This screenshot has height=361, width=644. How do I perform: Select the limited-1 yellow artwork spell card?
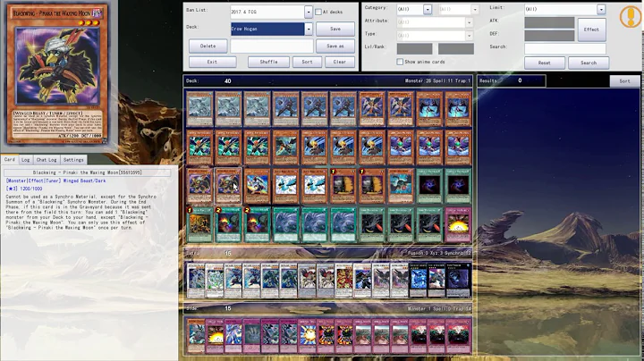199,225
